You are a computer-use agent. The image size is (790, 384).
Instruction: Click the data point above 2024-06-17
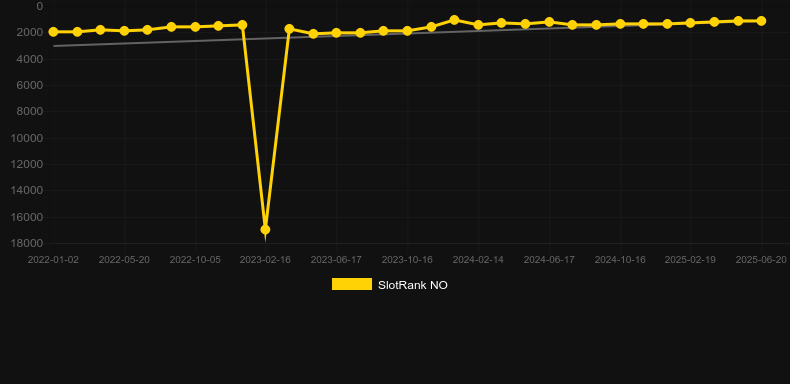coord(549,22)
